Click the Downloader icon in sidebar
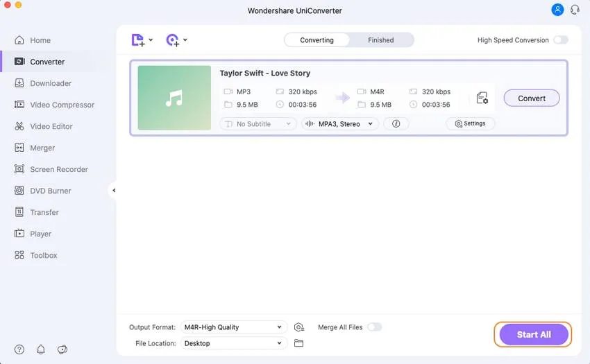 coord(19,83)
